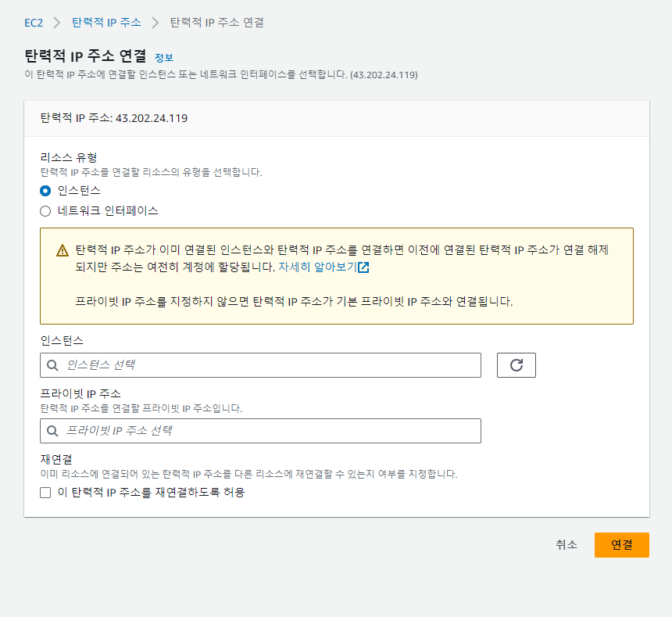The width and height of the screenshot is (672, 617).
Task: Select the 인스턴스 radio button
Action: point(45,191)
